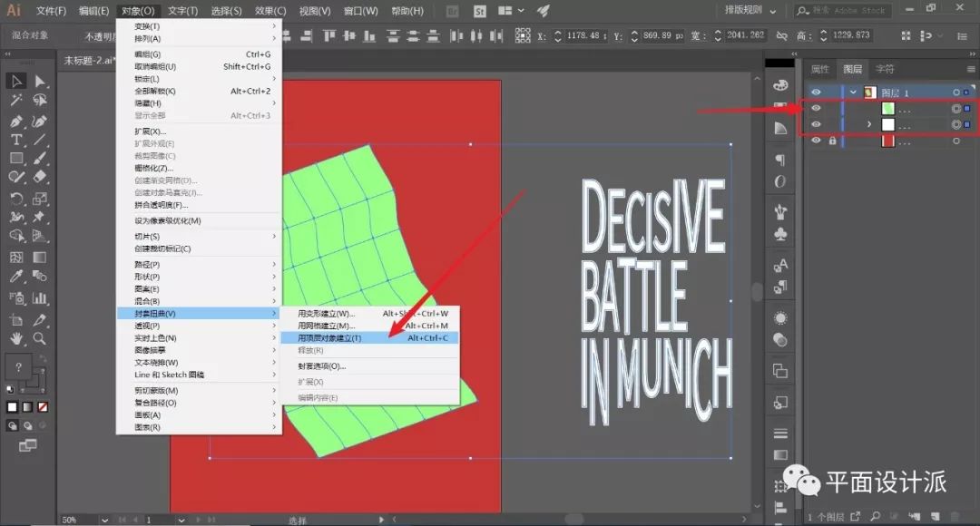Viewport: 980px width, 526px height.
Task: Select the Hand tool
Action: coord(16,338)
